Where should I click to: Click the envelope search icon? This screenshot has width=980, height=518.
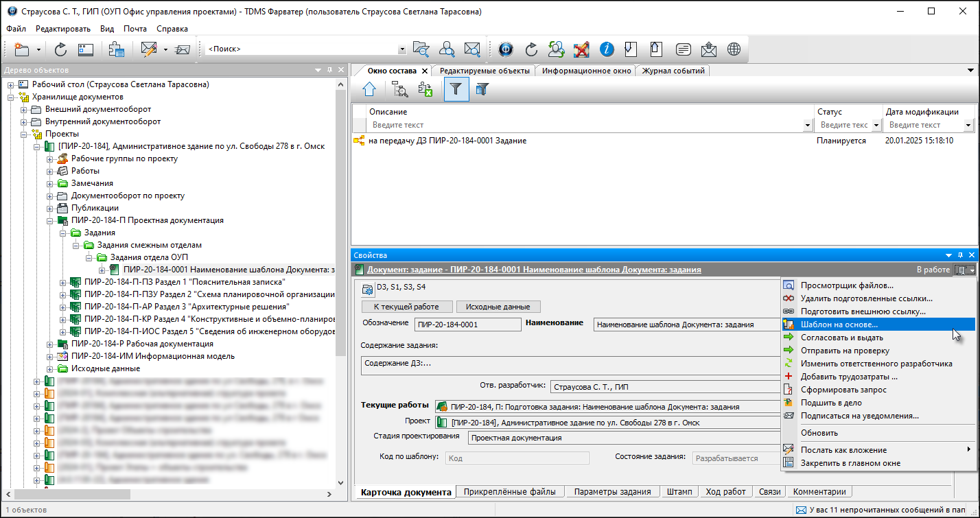(472, 49)
